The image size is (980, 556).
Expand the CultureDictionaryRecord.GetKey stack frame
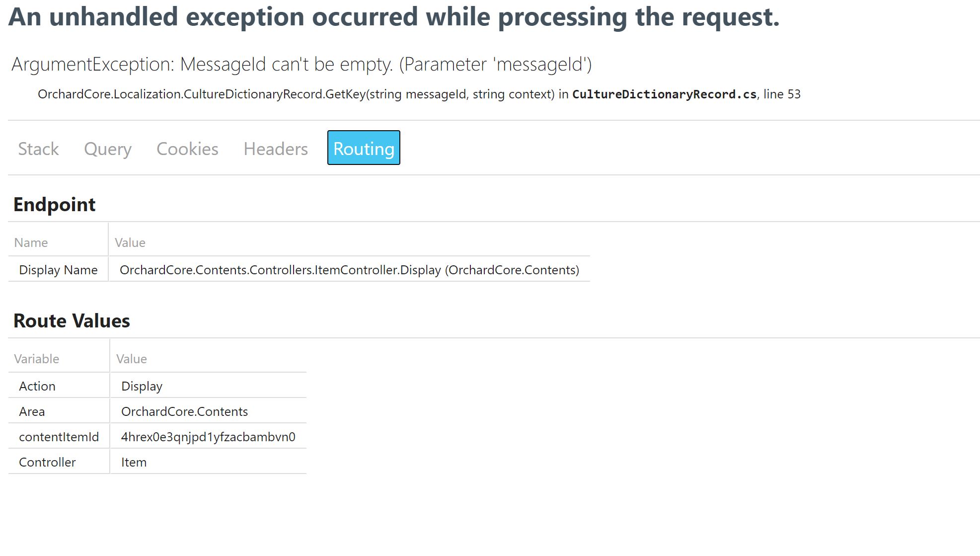303,94
